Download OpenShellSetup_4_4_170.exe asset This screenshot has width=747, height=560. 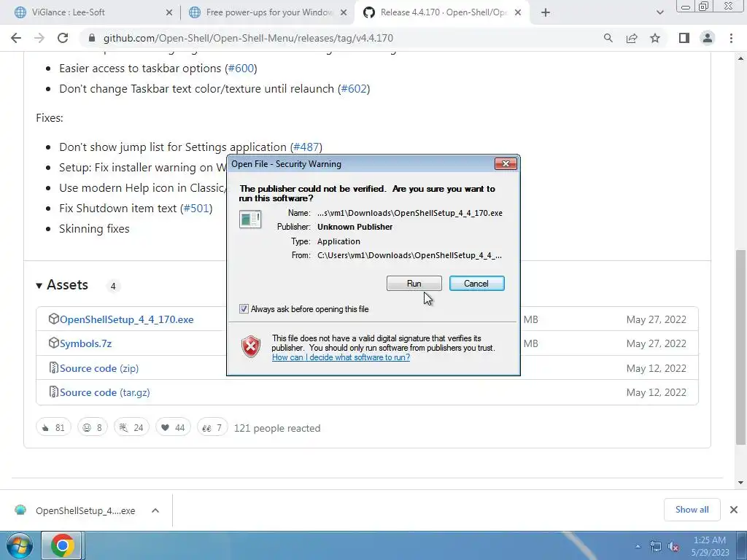127,319
